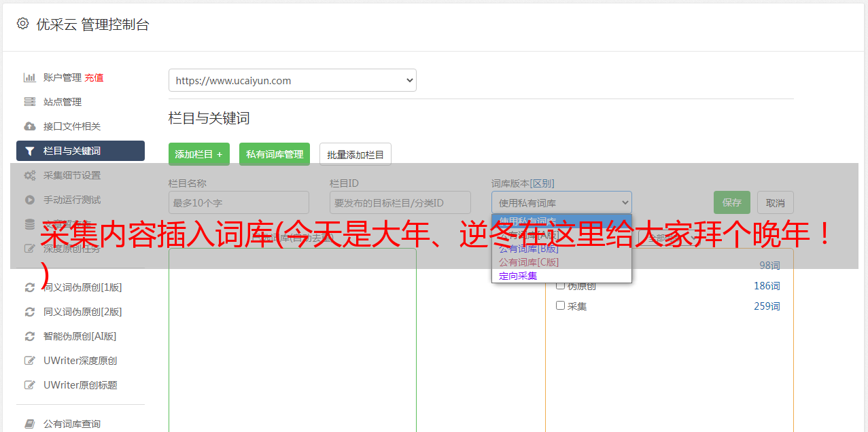Screen dimensions: 868x432
Task: Click the play icon for 手动运行测试
Action: click(30, 200)
